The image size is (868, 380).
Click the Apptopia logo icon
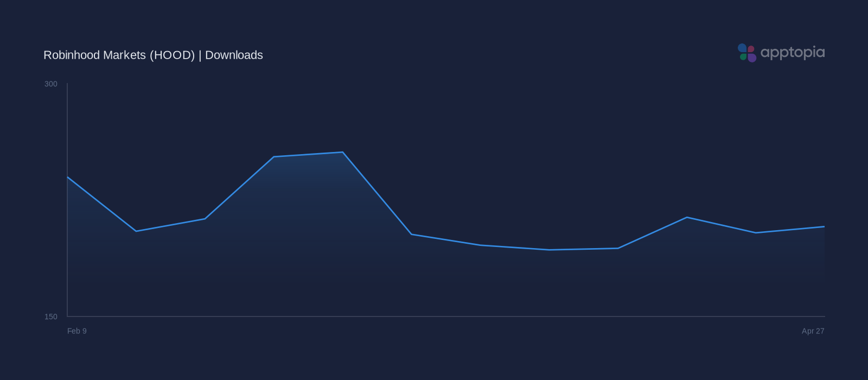pyautogui.click(x=747, y=53)
